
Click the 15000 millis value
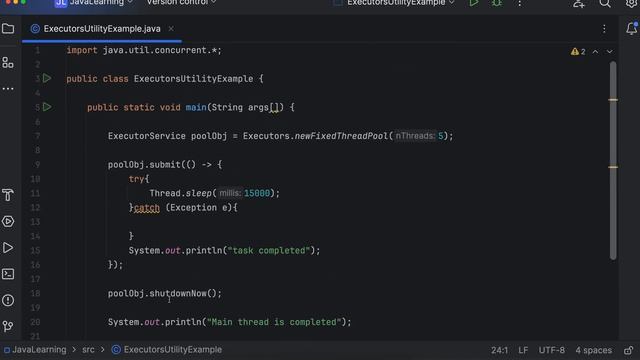pyautogui.click(x=257, y=193)
